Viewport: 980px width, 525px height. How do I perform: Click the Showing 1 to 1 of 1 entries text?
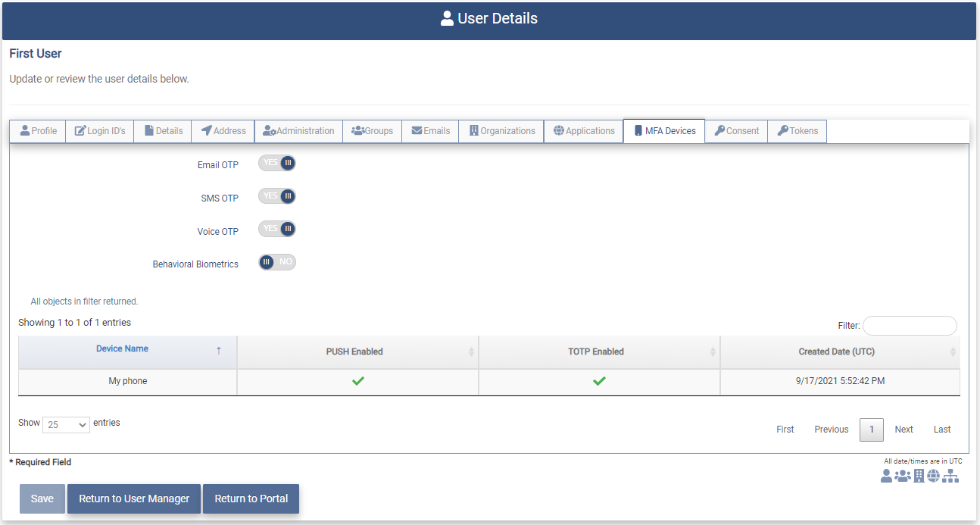(x=74, y=323)
